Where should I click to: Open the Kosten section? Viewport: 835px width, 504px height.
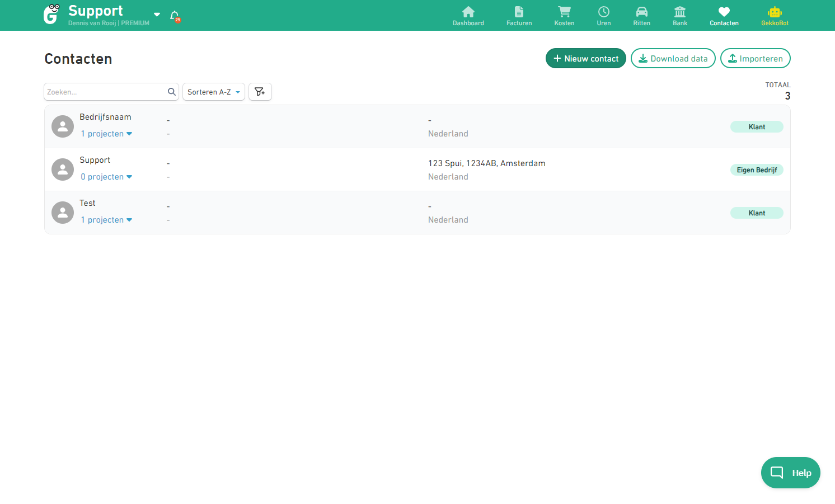click(564, 16)
